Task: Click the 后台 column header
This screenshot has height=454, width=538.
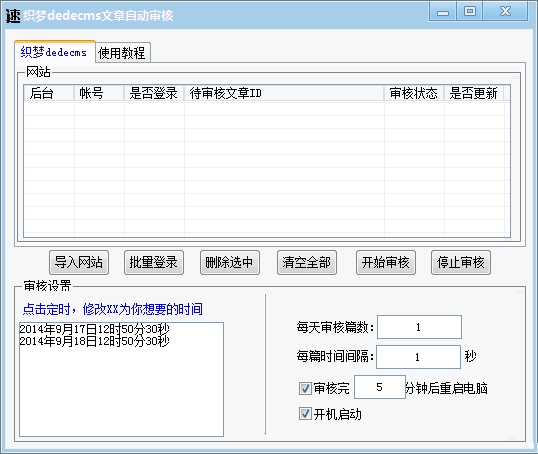Action: (x=49, y=93)
